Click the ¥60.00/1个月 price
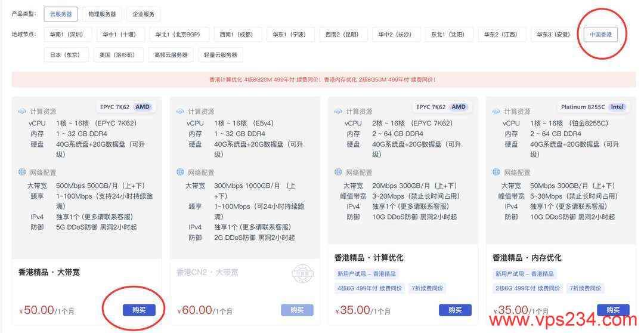The image size is (644, 333). (205, 310)
